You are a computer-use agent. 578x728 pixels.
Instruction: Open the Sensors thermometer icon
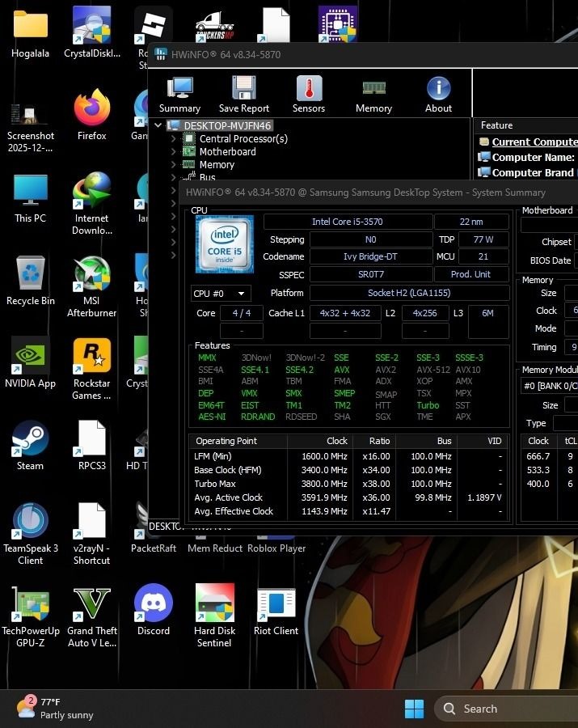[x=309, y=95]
